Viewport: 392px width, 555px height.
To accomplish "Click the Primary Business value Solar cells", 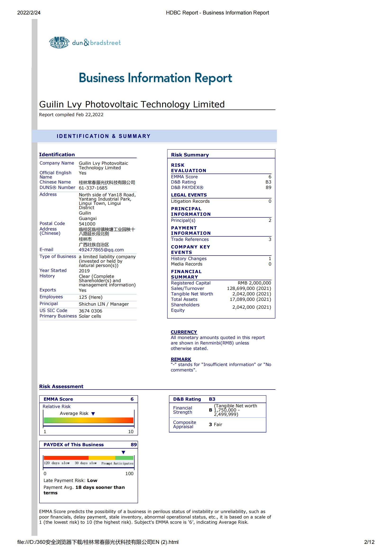I will (x=90, y=316).
